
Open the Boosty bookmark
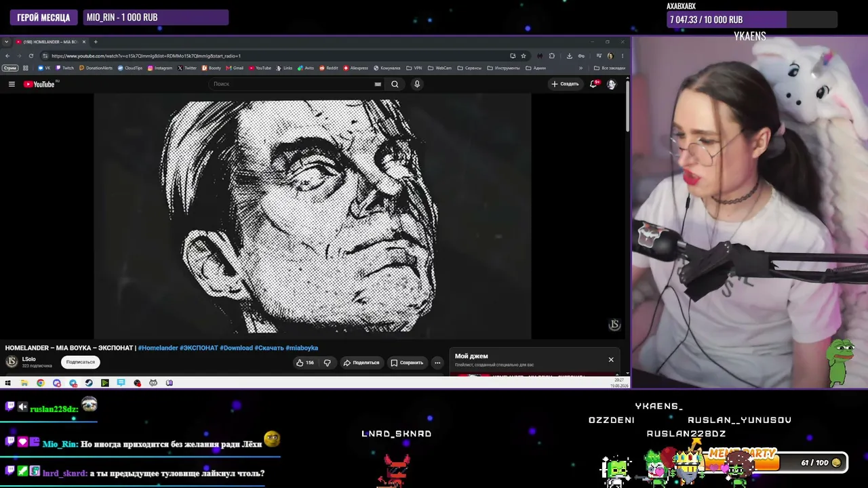point(212,68)
